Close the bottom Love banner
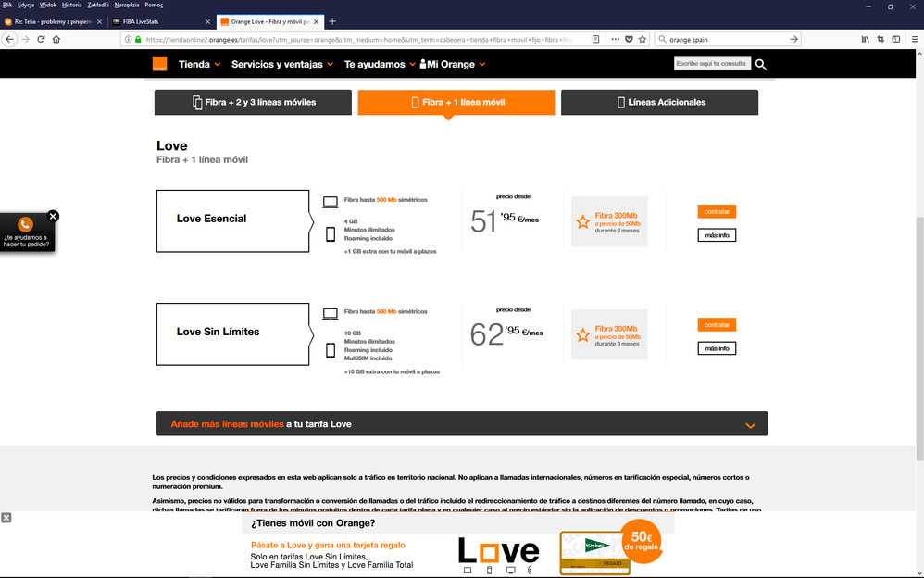Viewport: 924px width, 578px height. coord(6,518)
